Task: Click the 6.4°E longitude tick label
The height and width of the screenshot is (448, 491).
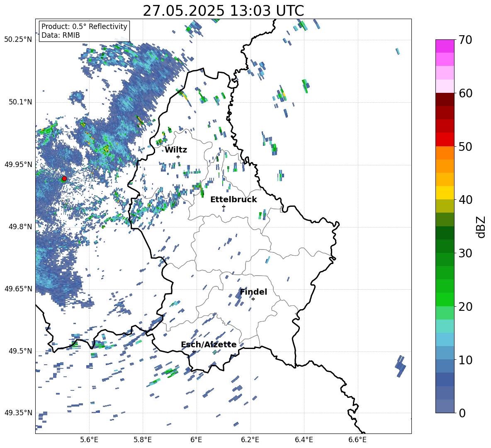Action: click(304, 440)
